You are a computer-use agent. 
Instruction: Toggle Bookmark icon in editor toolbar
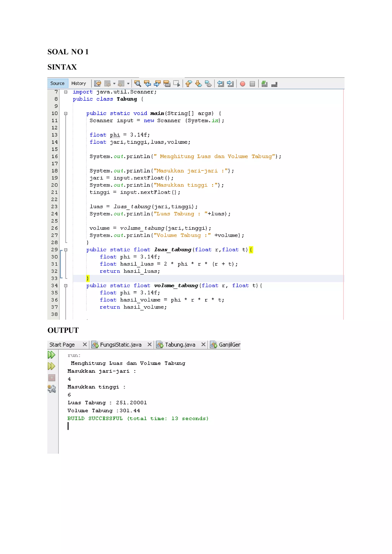coord(208,84)
